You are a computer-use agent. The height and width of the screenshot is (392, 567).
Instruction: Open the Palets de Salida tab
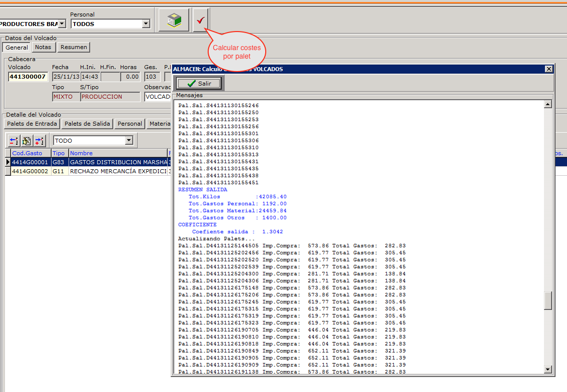(x=87, y=124)
